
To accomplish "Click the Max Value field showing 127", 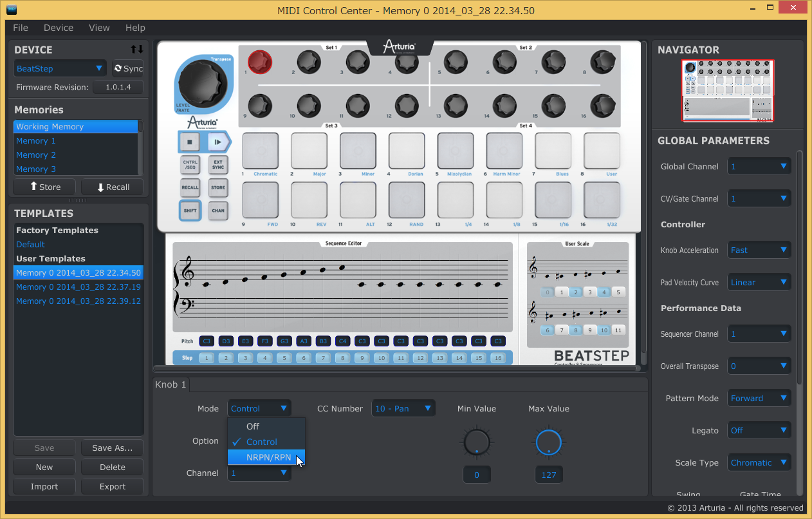I will coord(549,475).
